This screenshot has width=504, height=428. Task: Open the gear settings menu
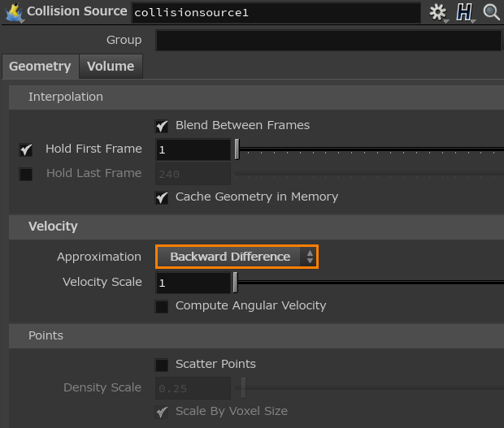pyautogui.click(x=438, y=12)
